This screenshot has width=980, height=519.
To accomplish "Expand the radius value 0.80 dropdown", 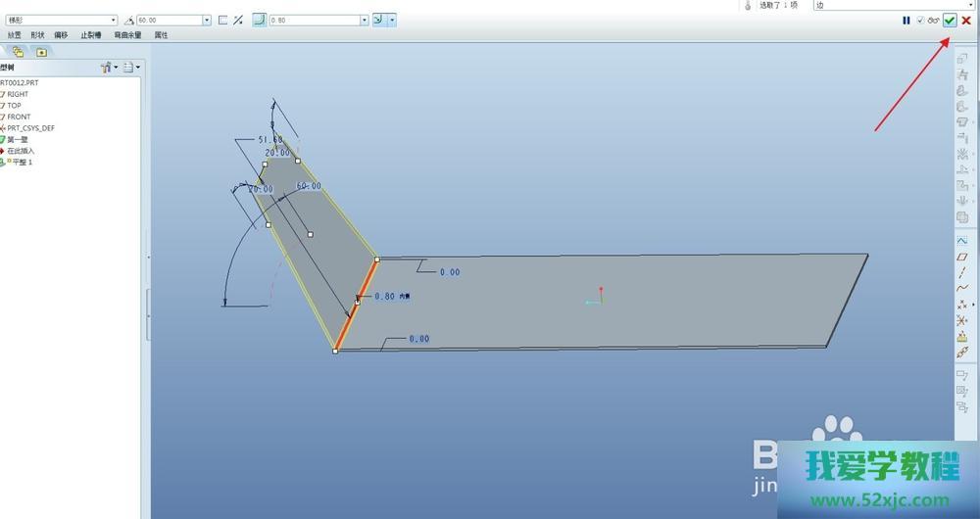I will tap(364, 20).
